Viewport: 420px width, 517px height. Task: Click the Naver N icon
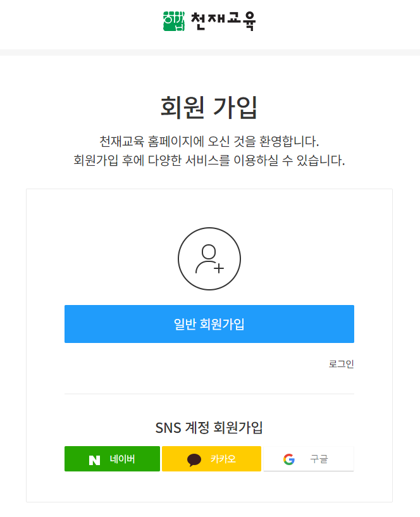tap(94, 459)
